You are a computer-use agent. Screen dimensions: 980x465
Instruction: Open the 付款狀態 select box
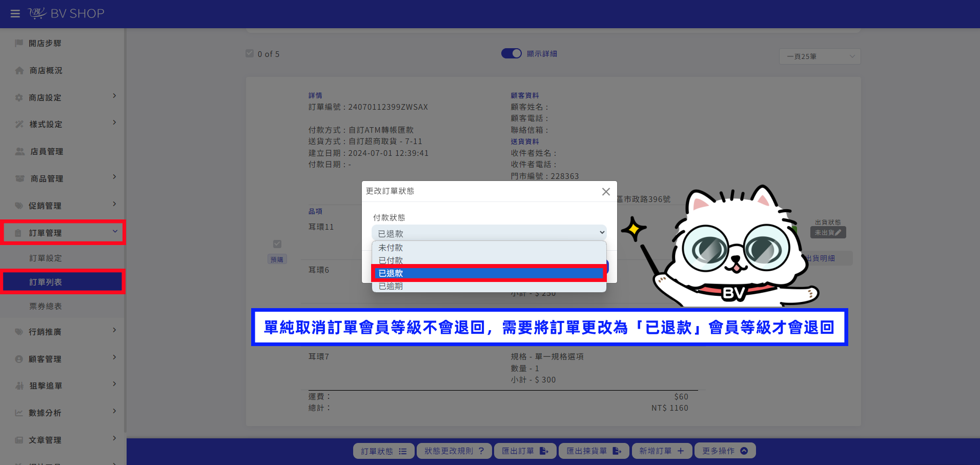click(x=489, y=233)
